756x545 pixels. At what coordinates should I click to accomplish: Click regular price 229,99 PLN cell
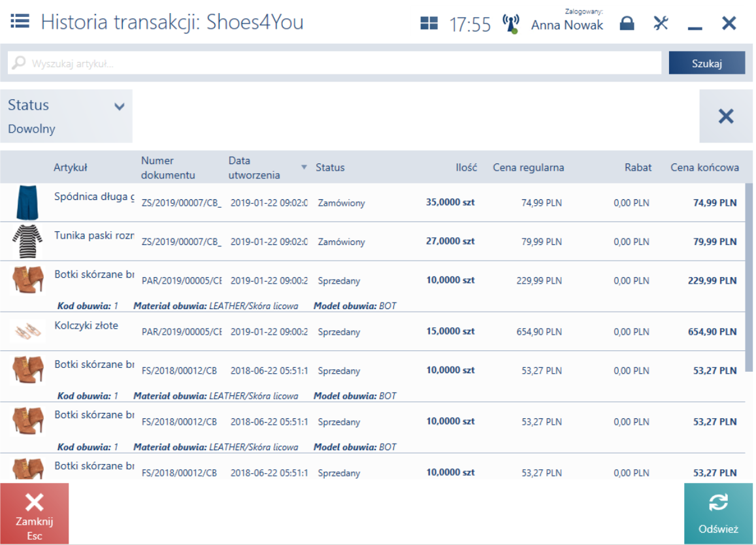coord(539,280)
